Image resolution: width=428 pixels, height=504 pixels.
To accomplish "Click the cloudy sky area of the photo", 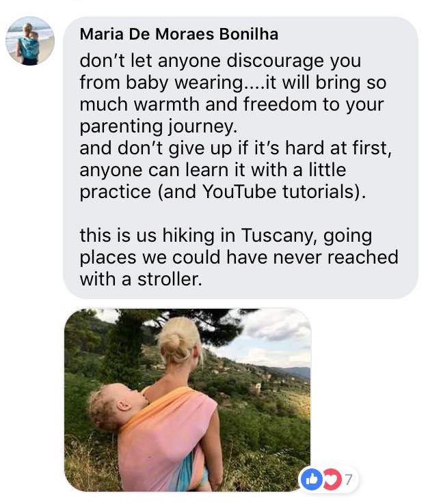I will [277, 337].
